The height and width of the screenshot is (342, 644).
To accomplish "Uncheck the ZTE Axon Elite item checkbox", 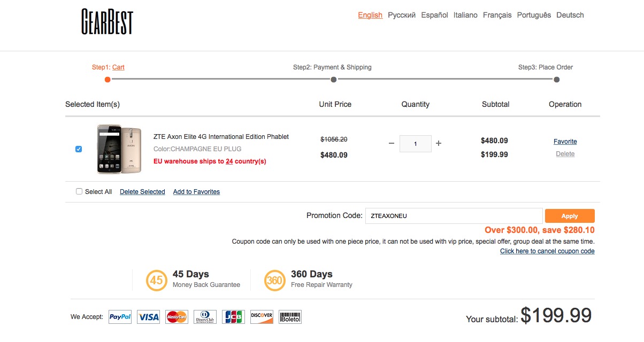I will pos(79,149).
